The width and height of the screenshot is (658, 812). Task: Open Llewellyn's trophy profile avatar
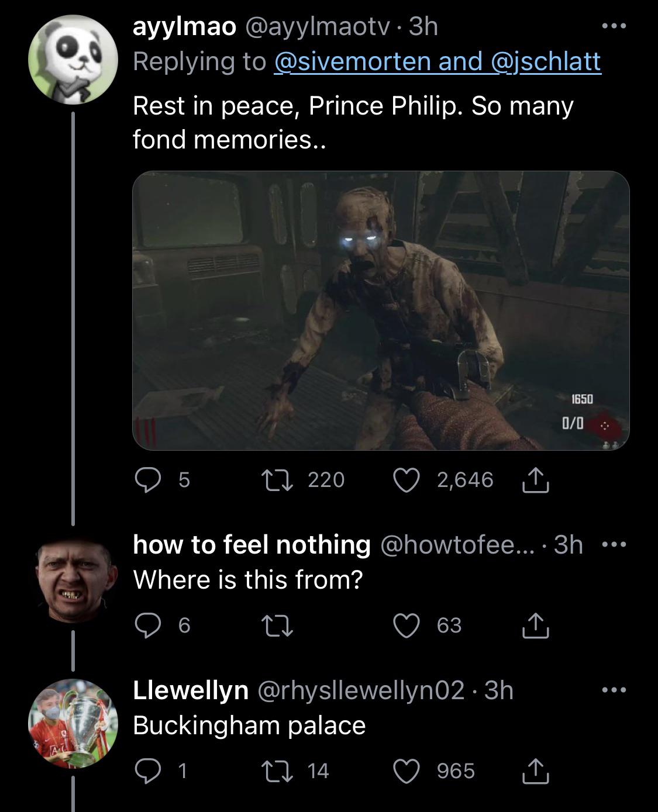[73, 723]
